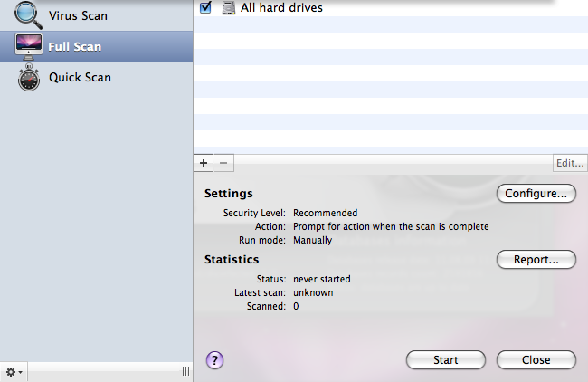Close the scan window
Screen dimensions: 588x382
point(536,360)
